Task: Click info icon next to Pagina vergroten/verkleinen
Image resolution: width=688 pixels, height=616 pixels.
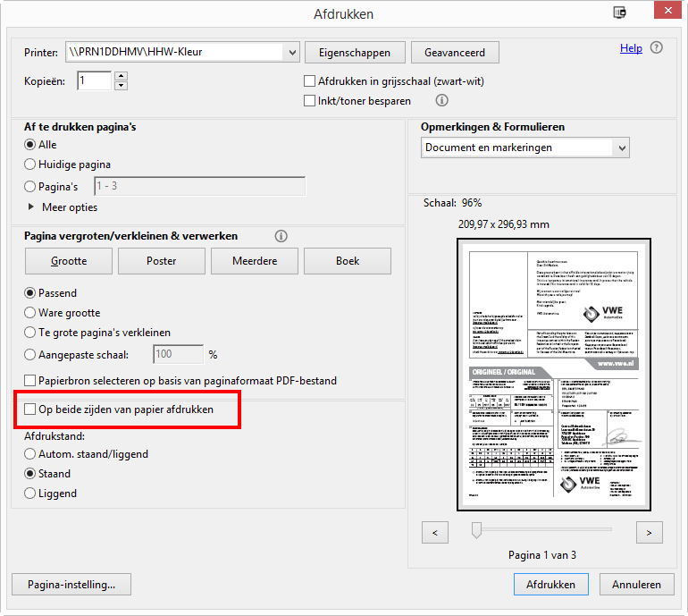Action: (x=281, y=236)
